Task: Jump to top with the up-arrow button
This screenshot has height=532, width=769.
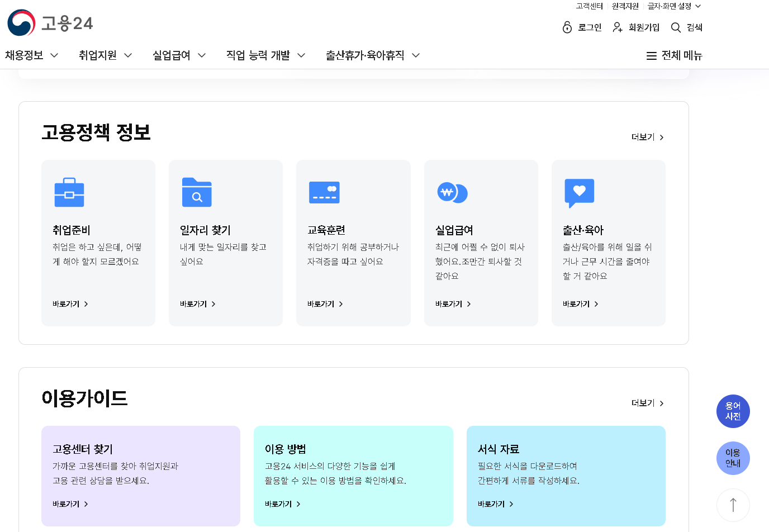Action: pos(733,505)
